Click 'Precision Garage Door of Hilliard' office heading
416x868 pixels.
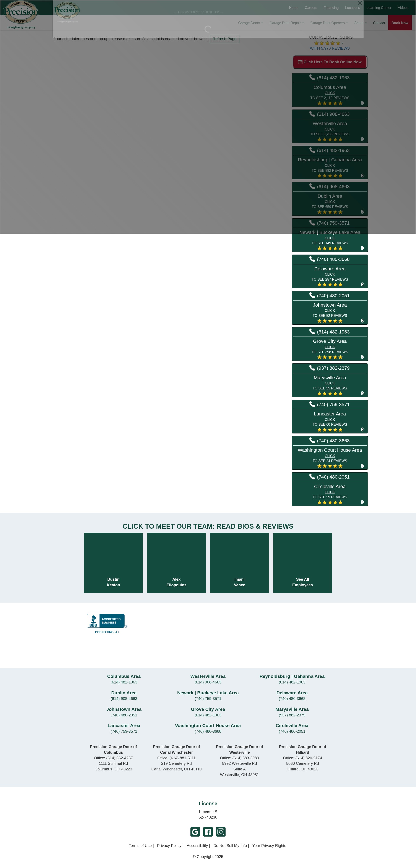pos(303,749)
